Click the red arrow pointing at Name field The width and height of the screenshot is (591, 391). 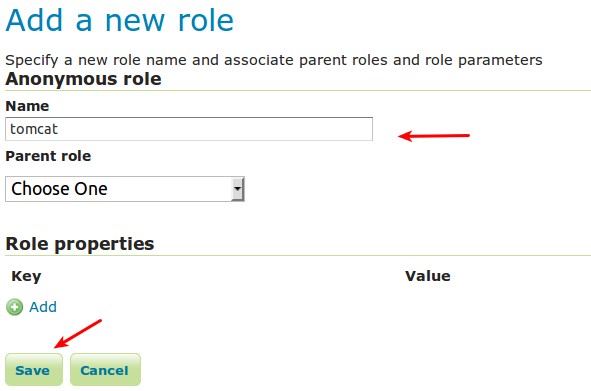coord(434,136)
